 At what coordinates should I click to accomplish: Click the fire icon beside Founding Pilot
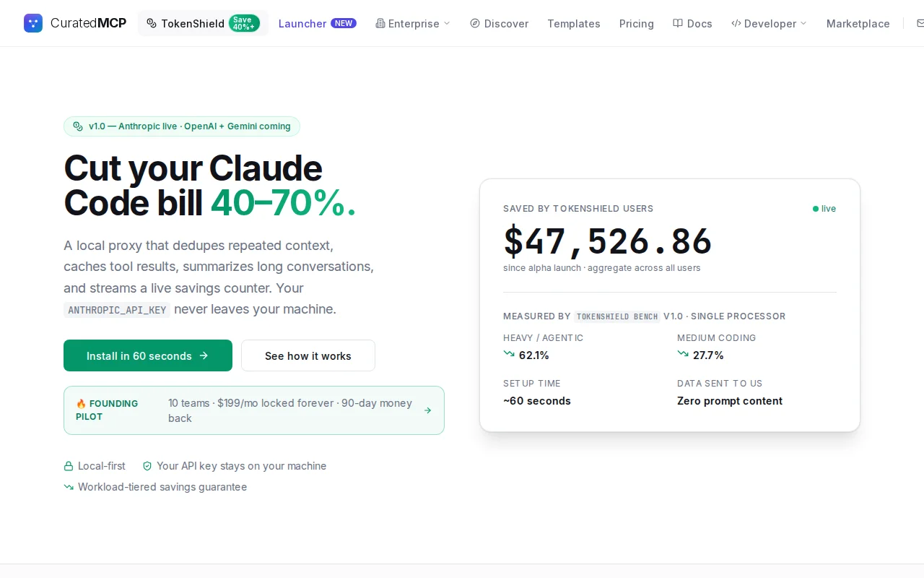(x=81, y=404)
